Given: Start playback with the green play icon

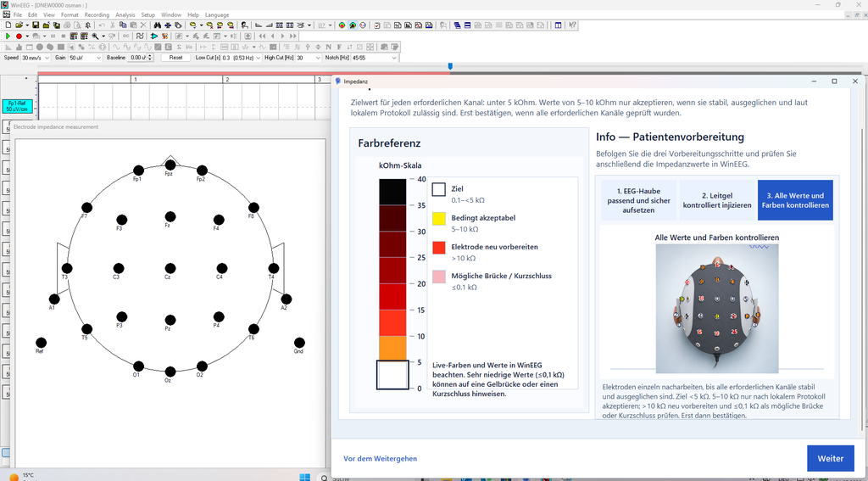Looking at the screenshot, I should [x=8, y=36].
